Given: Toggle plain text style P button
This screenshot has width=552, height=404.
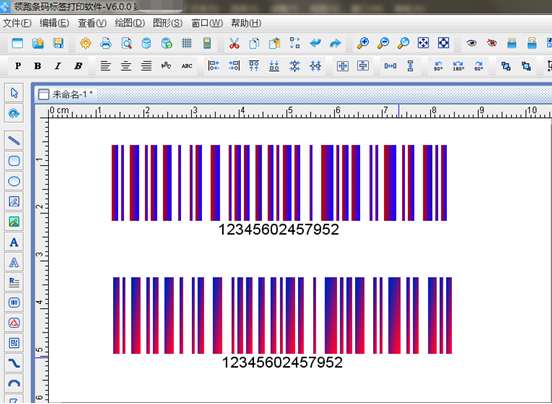Looking at the screenshot, I should 18,66.
